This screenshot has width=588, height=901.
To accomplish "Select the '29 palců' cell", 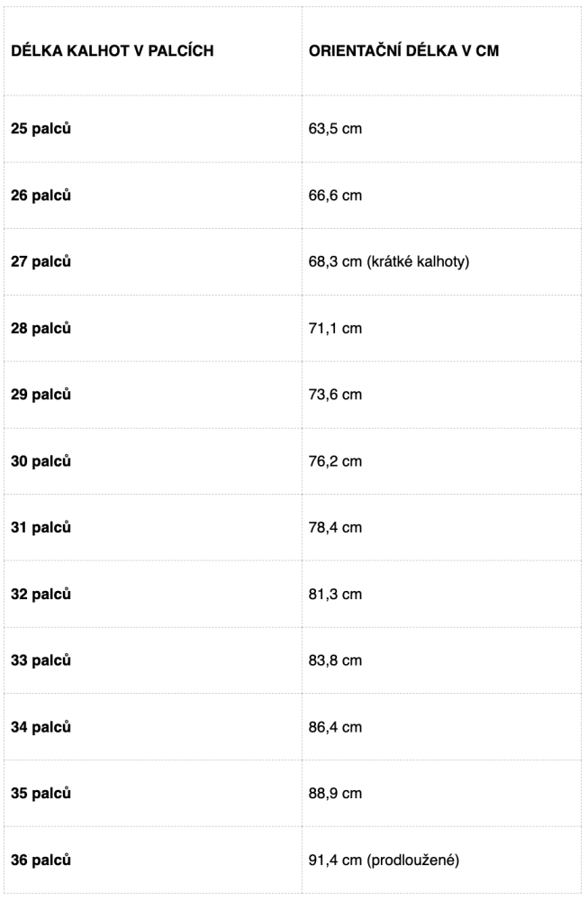I will click(41, 395).
